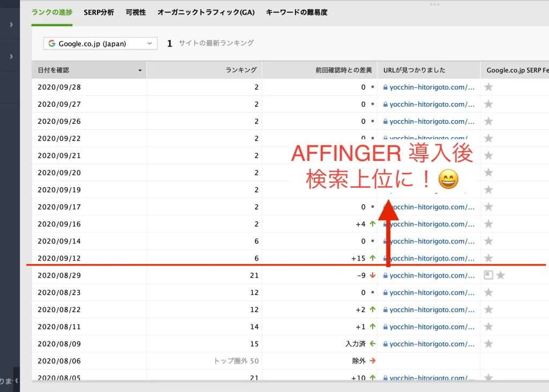Click the star icon in the 2020/08/09 row
This screenshot has width=549, height=392.
pos(488,344)
